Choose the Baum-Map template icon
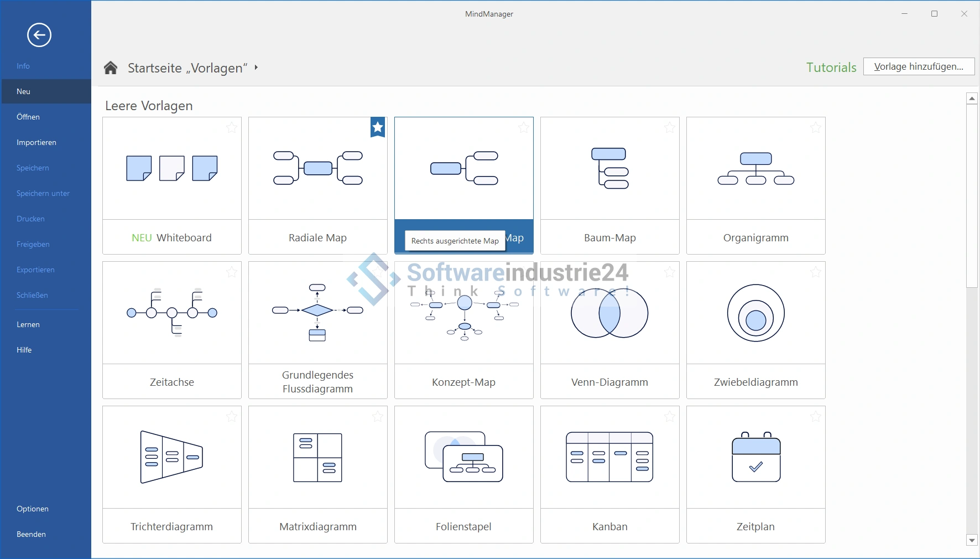Screen dimensions: 980x559 point(609,168)
